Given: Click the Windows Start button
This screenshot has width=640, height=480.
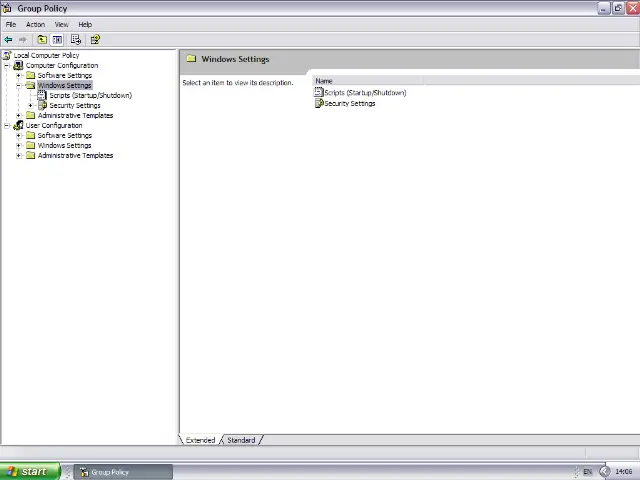Looking at the screenshot, I should click(x=30, y=471).
